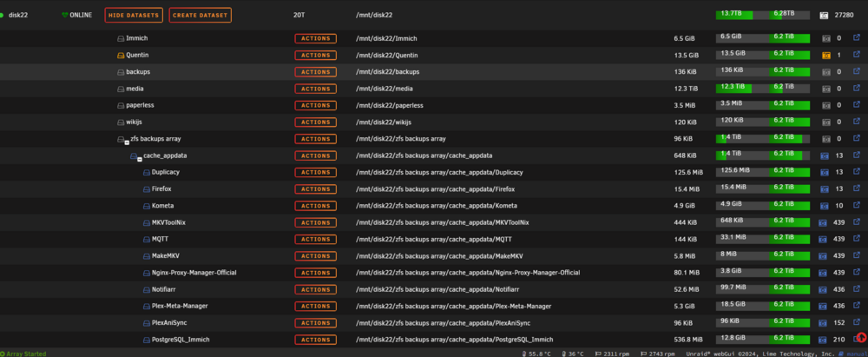Open ACTIONS menu for PlexAniSync

point(316,322)
